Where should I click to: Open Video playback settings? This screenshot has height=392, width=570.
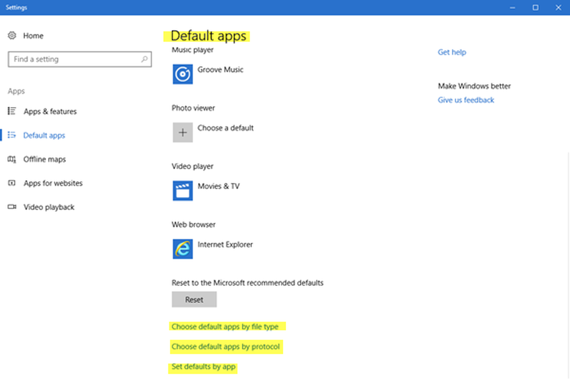pyautogui.click(x=48, y=207)
